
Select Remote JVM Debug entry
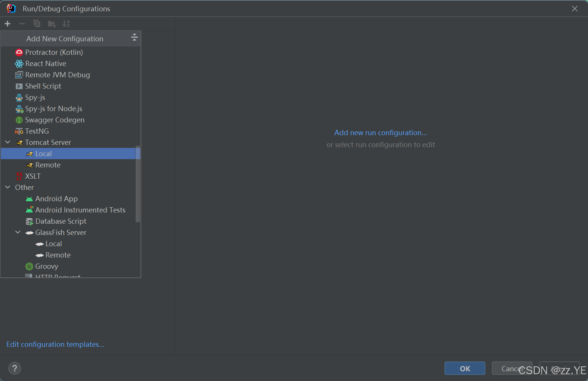57,75
